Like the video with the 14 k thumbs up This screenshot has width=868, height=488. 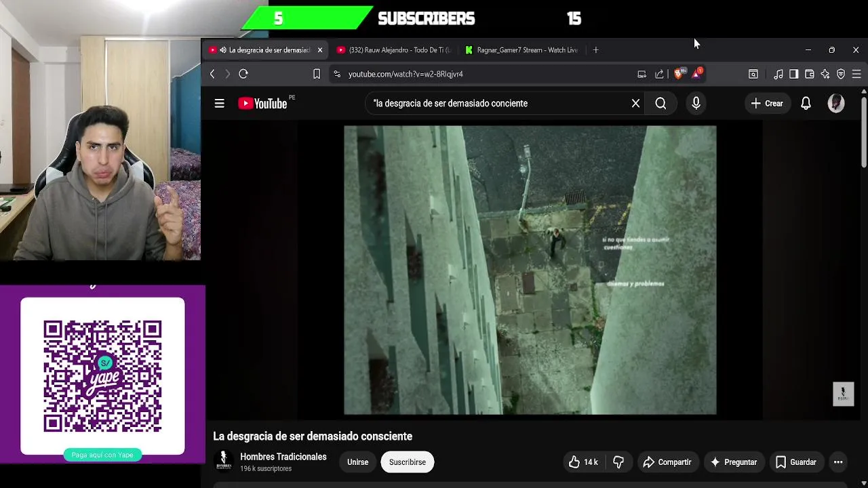[x=583, y=462]
